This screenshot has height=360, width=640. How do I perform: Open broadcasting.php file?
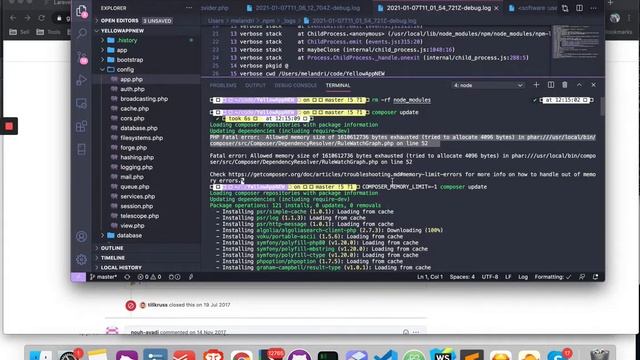(144, 99)
